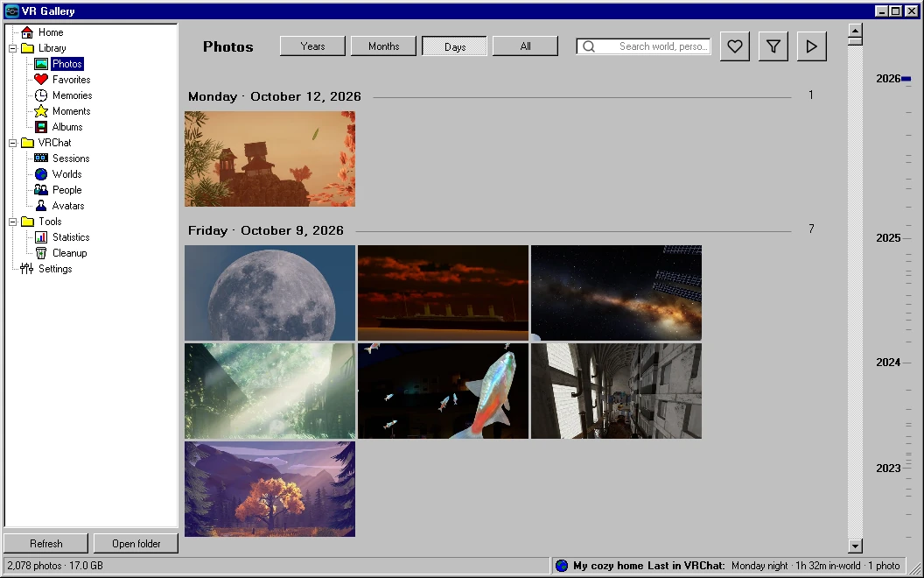Click the People icon in sidebar
The height and width of the screenshot is (578, 924).
pyautogui.click(x=41, y=190)
